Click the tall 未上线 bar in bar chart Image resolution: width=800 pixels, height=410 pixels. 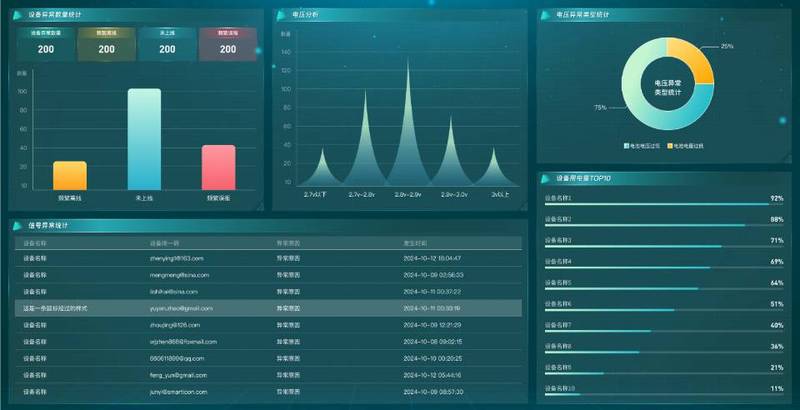coord(144,139)
